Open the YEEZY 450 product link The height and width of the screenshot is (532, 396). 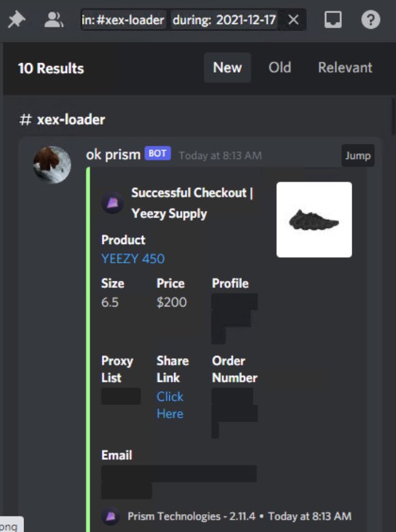click(x=133, y=258)
